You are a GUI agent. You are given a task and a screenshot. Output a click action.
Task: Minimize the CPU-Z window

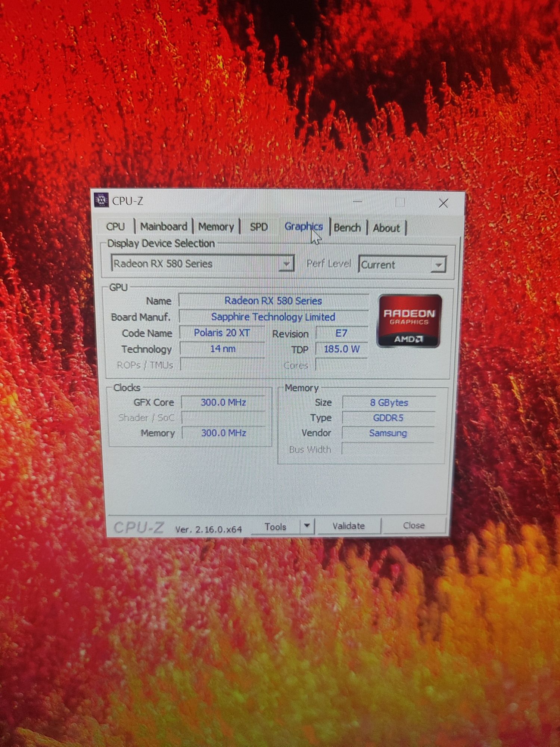click(x=358, y=202)
